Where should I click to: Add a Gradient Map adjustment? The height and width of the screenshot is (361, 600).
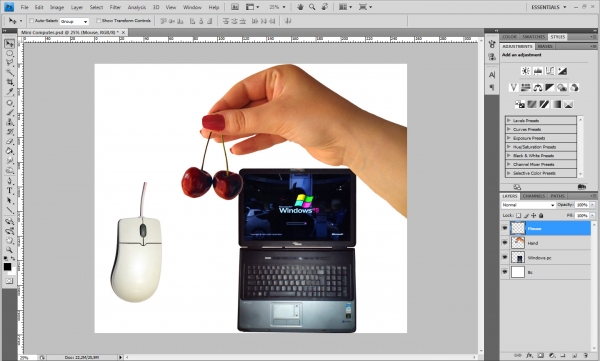point(556,104)
